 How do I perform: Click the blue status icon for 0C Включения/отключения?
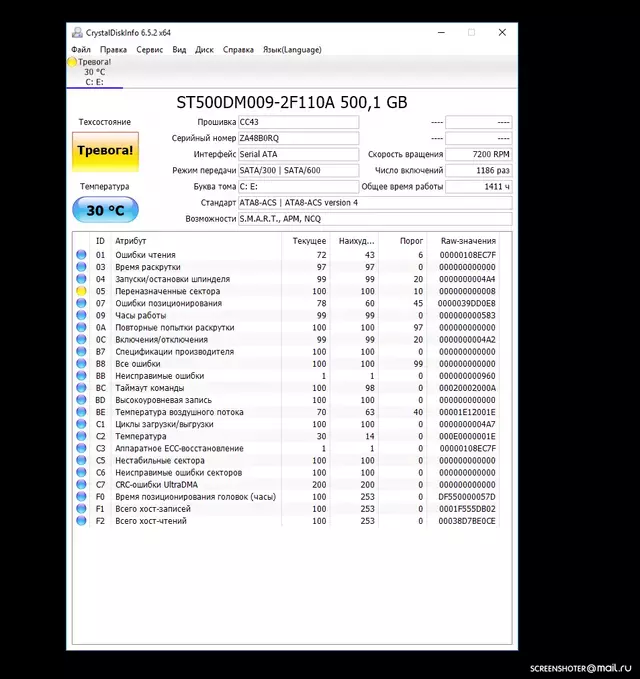click(81, 340)
